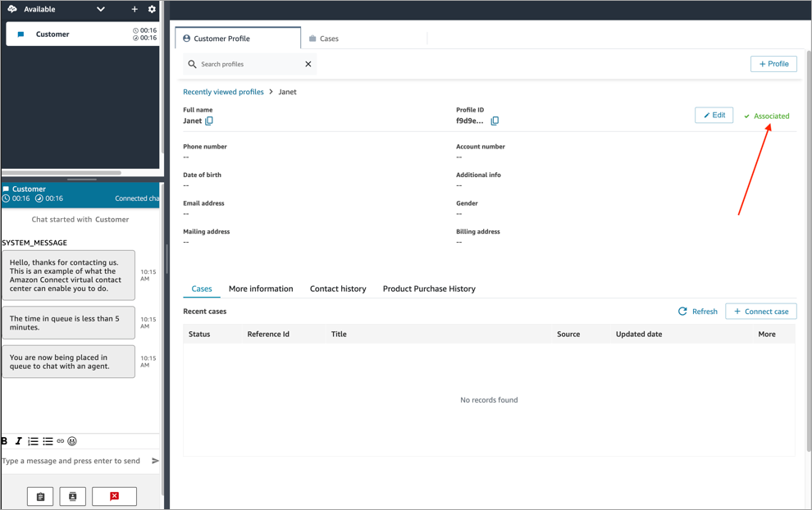812x510 pixels.
Task: Toggle the numbered list in chat formatting
Action: tap(33, 441)
